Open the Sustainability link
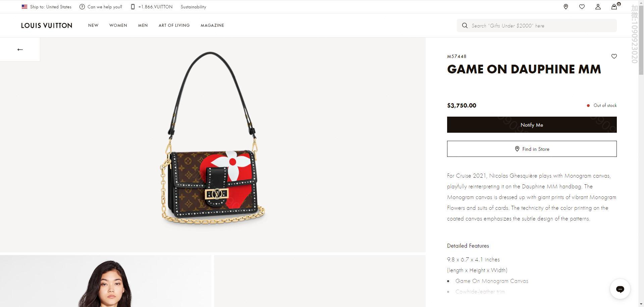This screenshot has width=644, height=307. [x=194, y=7]
